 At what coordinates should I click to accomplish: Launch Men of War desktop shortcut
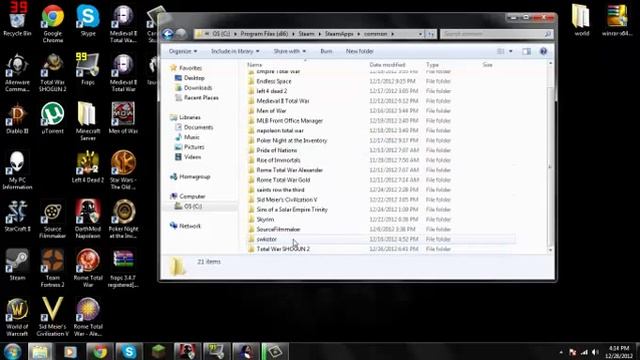coord(123,118)
